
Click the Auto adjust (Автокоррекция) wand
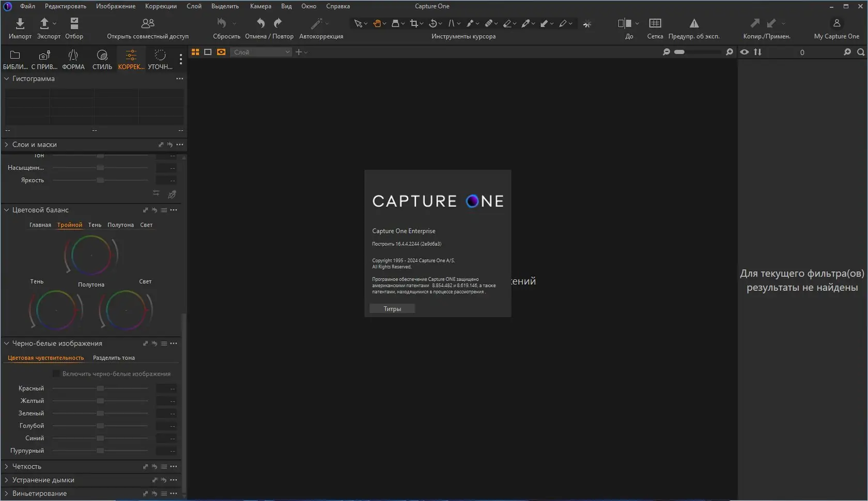click(x=317, y=24)
